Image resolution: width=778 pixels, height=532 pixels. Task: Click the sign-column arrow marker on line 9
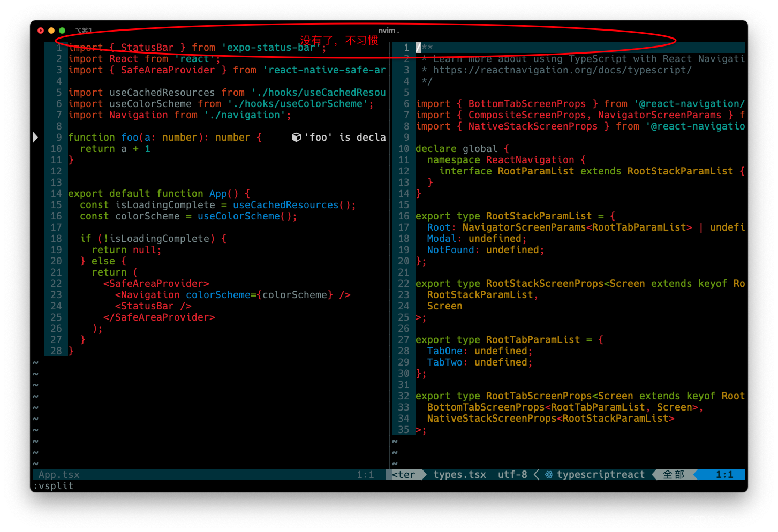pos(35,138)
